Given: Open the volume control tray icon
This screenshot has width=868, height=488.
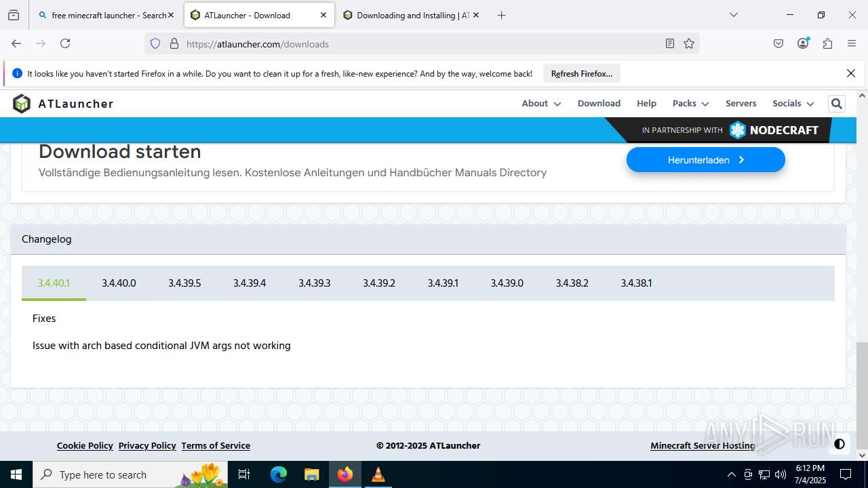Looking at the screenshot, I should [781, 474].
